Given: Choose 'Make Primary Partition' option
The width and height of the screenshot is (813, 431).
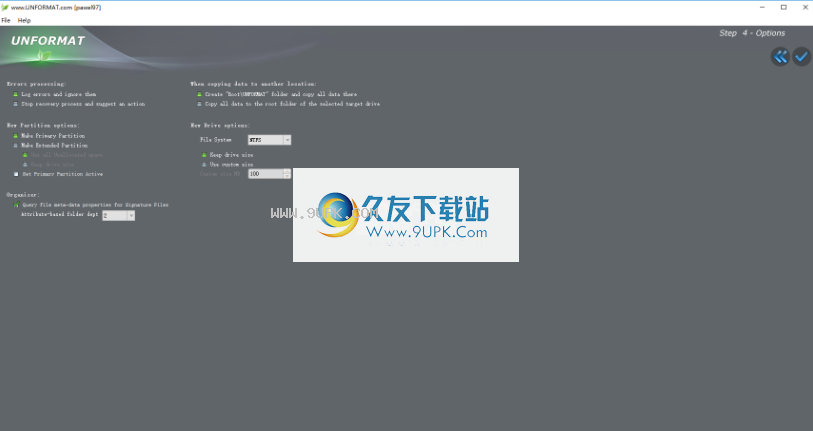Looking at the screenshot, I should pyautogui.click(x=49, y=135).
